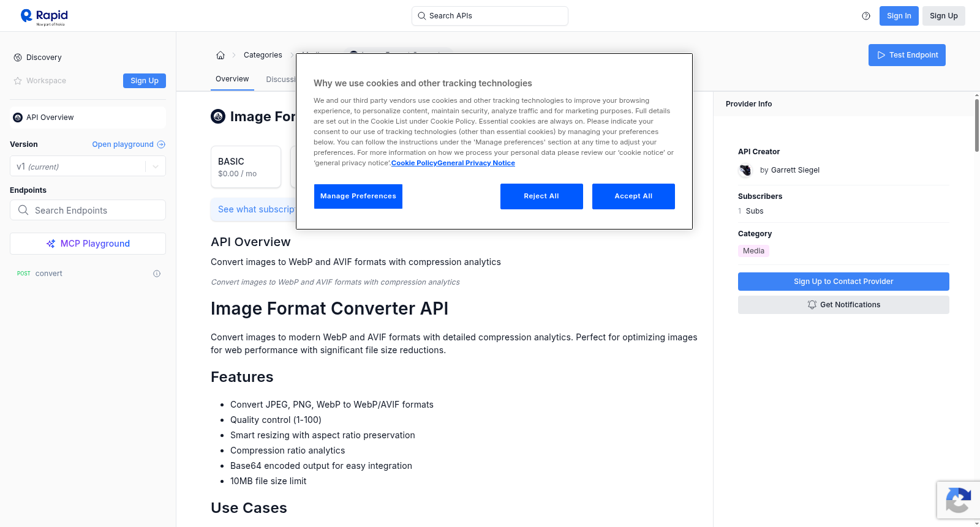Open API Overview in sidebar

pos(88,118)
